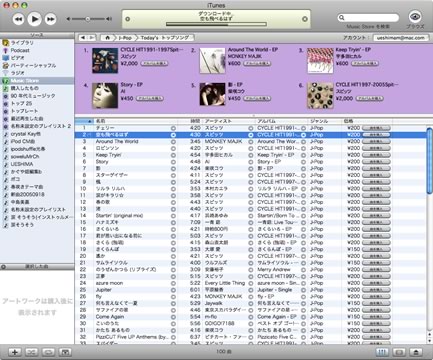433x360 pixels.
Task: Open the J-Pop breadcrumb
Action: coord(125,38)
